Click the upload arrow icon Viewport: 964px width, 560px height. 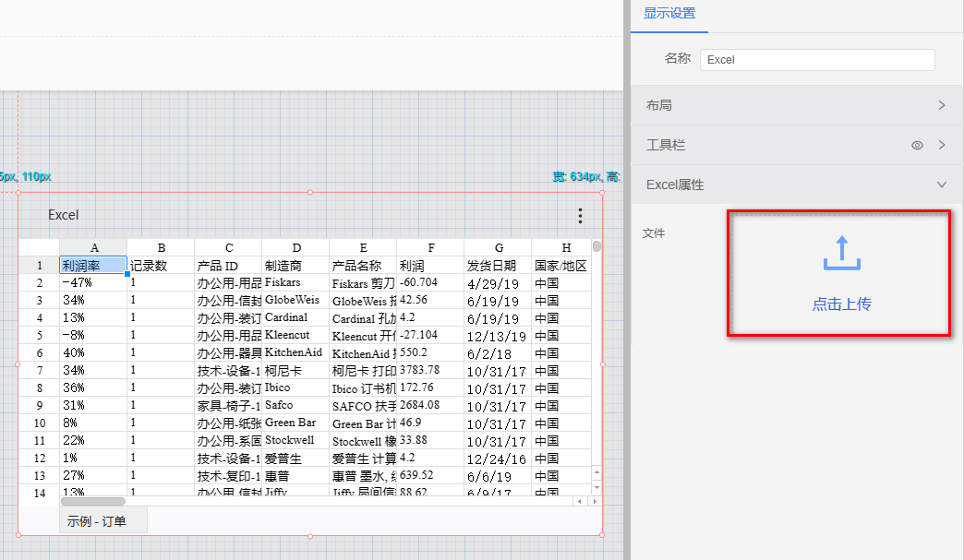pyautogui.click(x=841, y=254)
